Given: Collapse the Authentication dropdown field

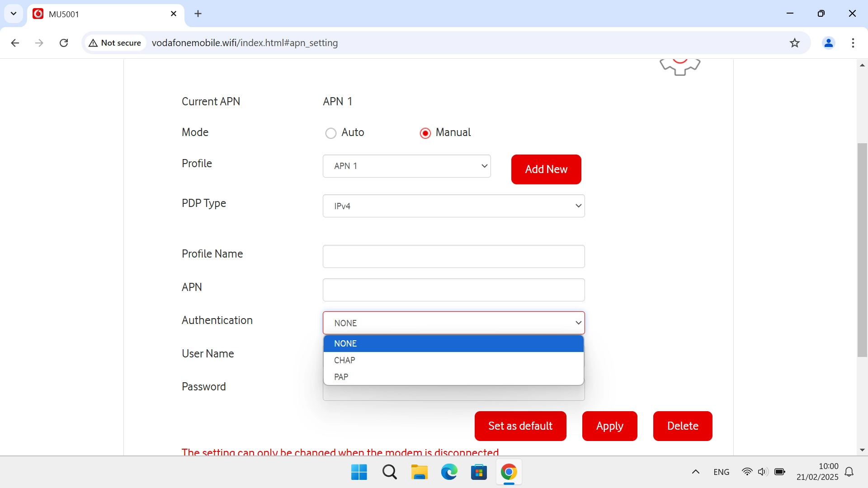Looking at the screenshot, I should [453, 323].
